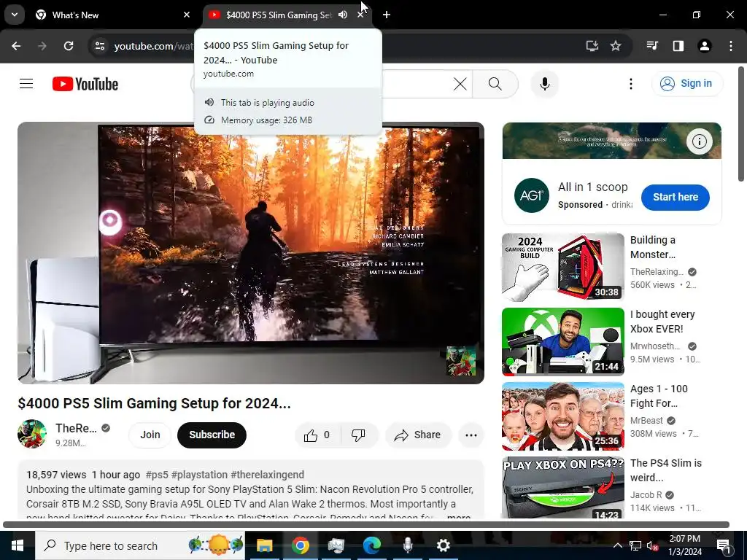Open File Explorer from the taskbar
747x560 pixels.
(264, 545)
